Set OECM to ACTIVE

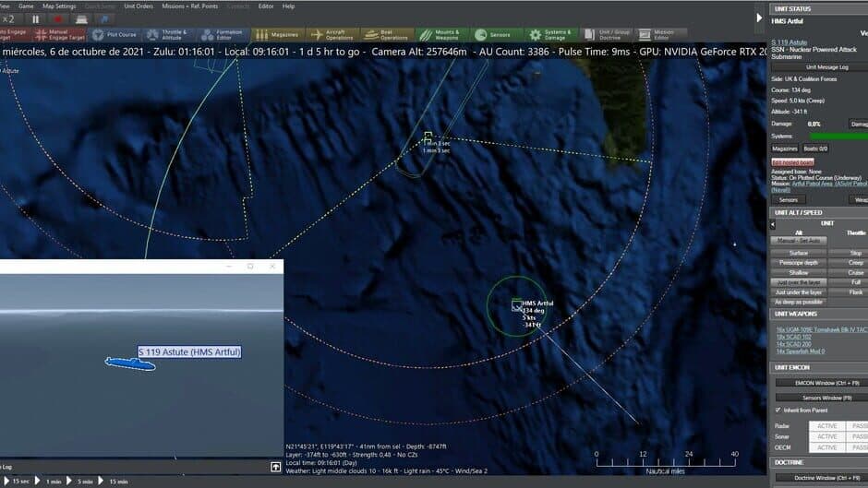tap(827, 447)
